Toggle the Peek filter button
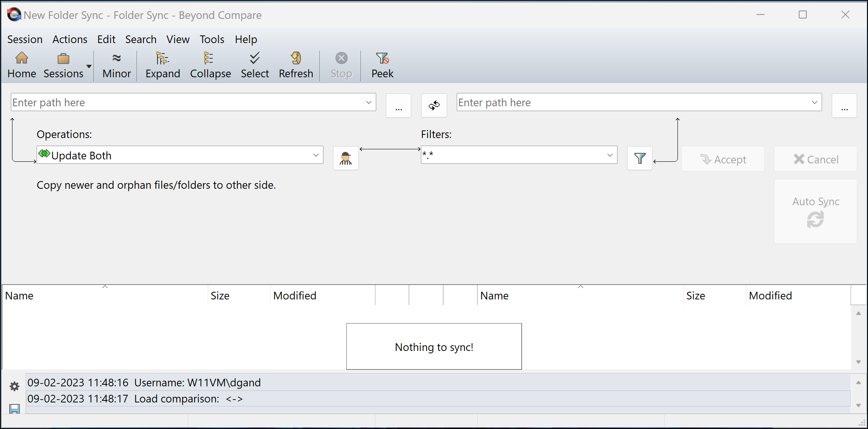 click(x=382, y=66)
